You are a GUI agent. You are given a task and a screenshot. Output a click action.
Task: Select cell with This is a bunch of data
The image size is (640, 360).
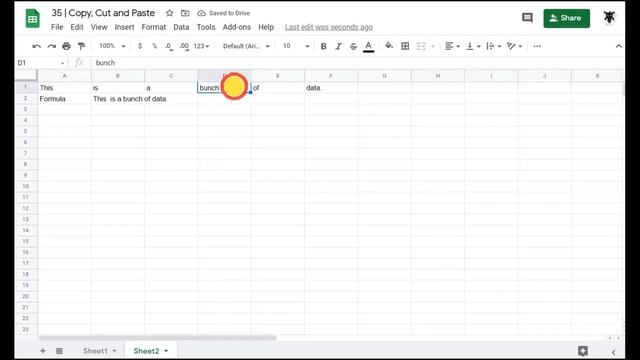click(118, 99)
